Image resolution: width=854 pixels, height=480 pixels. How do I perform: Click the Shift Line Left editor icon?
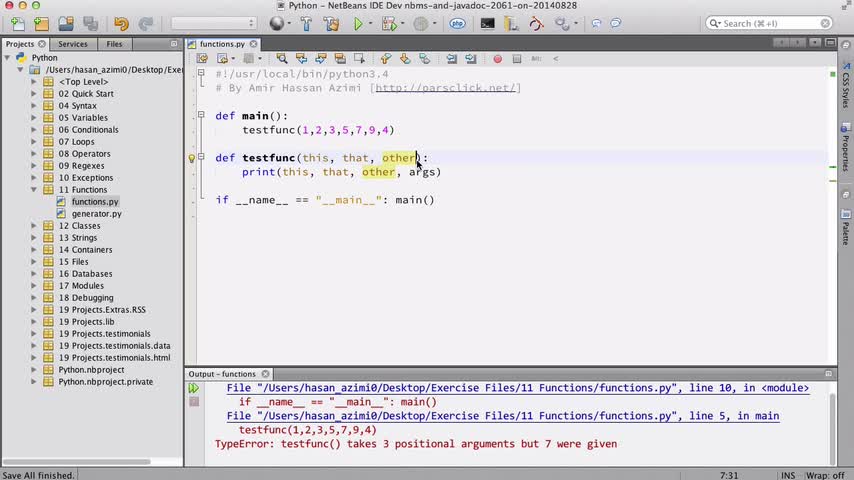pos(452,58)
